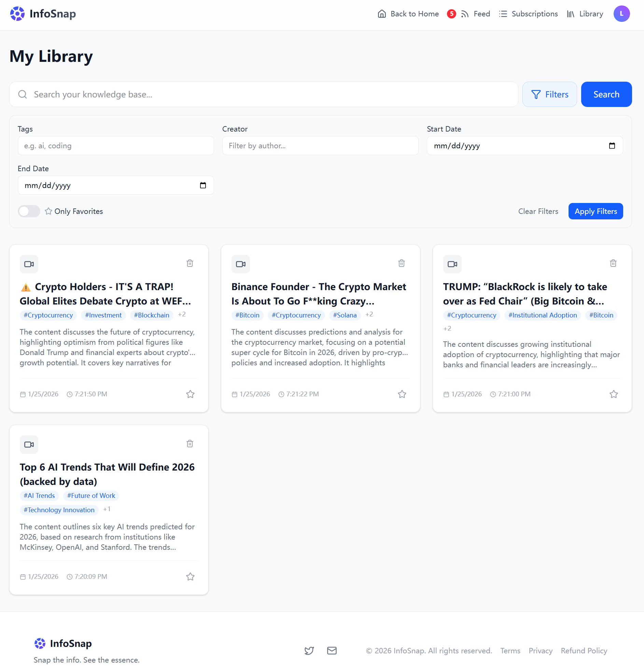Image resolution: width=644 pixels, height=666 pixels.
Task: Delete the Crypto Holders card with trash icon
Action: (x=190, y=263)
